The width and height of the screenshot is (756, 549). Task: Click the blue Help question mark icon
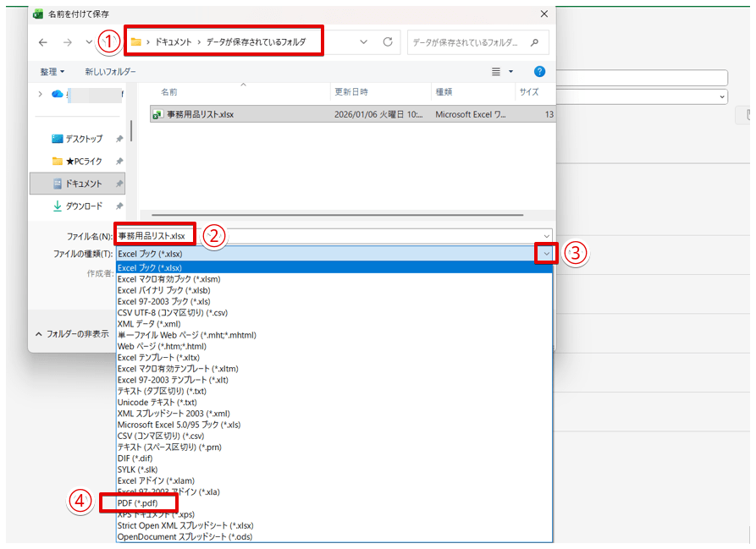tap(538, 71)
